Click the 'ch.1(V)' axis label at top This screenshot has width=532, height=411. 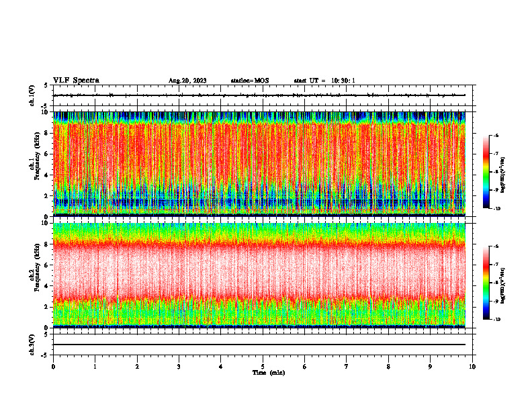[32, 95]
